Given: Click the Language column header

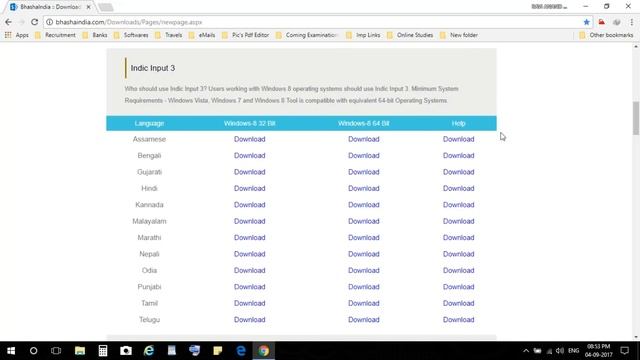Looking at the screenshot, I should [149, 123].
